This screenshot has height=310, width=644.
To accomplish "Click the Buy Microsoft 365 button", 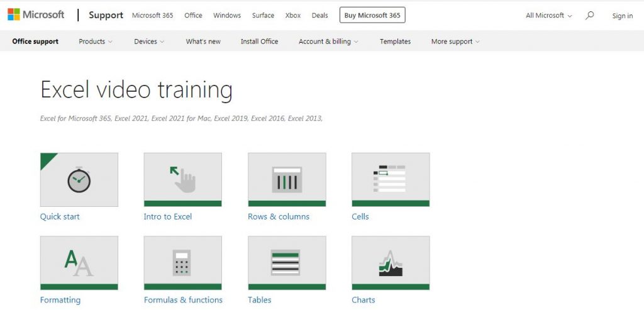I will (x=372, y=15).
